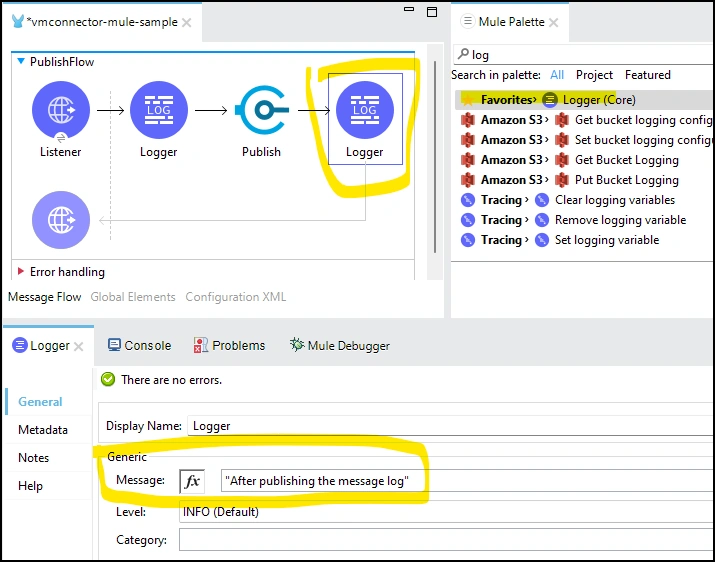This screenshot has width=715, height=562.
Task: Open the Level dropdown showing INFO (Default)
Action: pos(447,512)
